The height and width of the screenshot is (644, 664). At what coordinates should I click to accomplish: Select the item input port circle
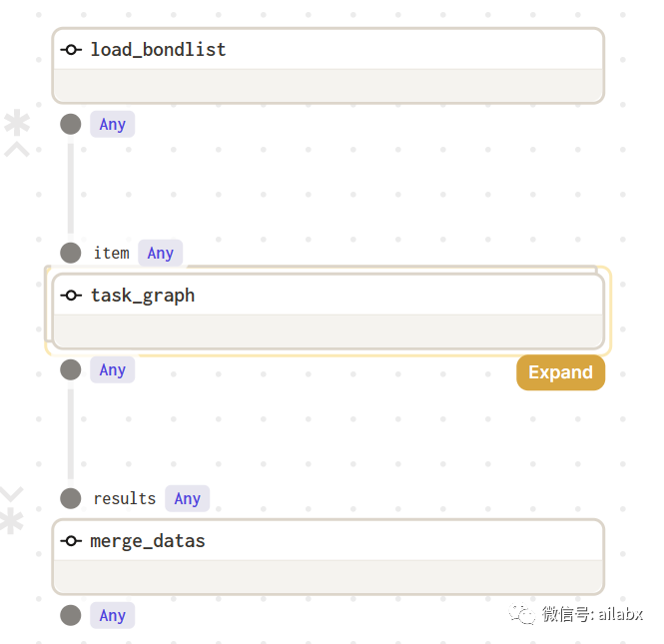click(71, 254)
